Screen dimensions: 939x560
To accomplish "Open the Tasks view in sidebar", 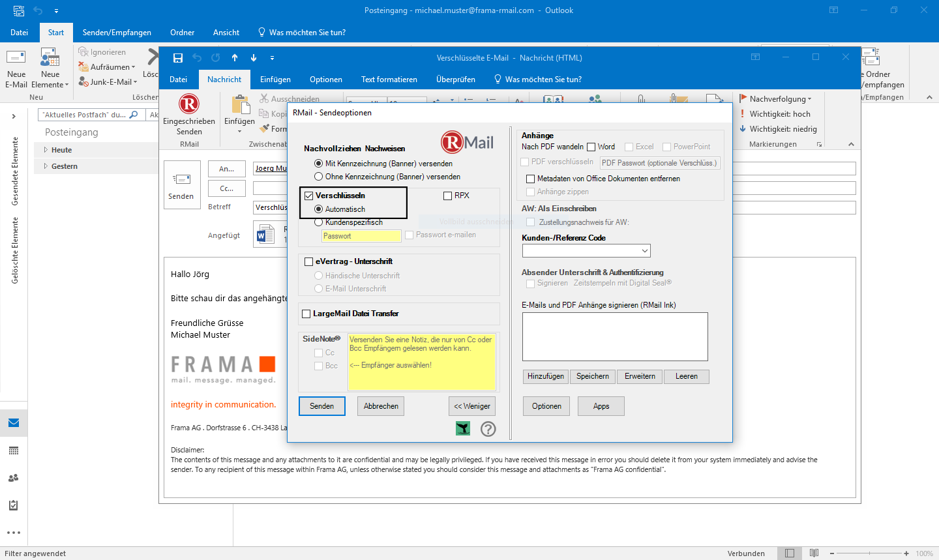I will pyautogui.click(x=14, y=505).
